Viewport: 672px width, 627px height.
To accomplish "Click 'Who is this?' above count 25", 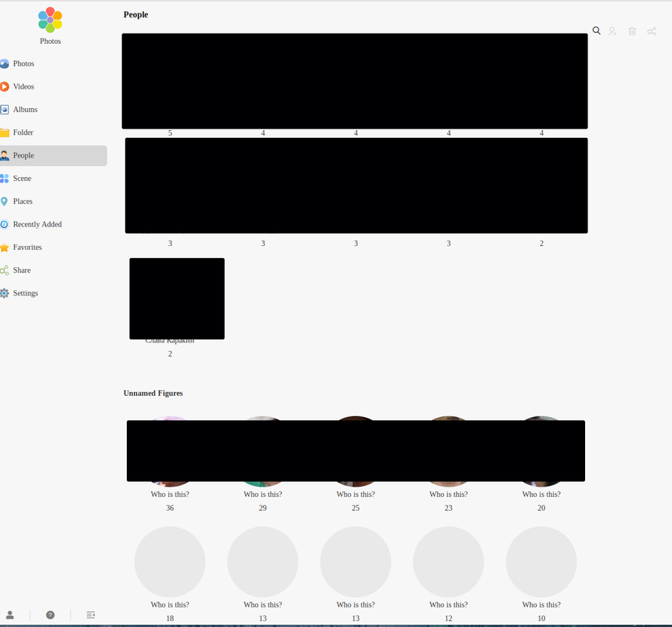I will [356, 494].
